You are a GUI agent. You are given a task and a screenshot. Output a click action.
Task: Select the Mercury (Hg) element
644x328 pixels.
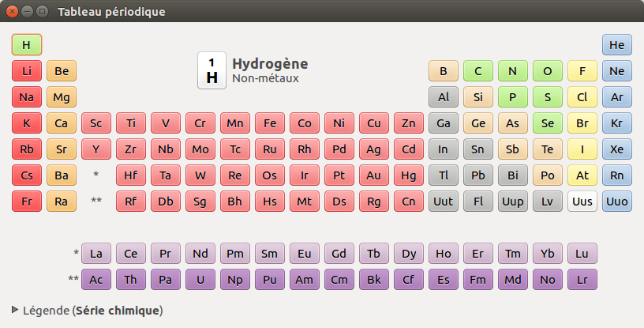409,175
